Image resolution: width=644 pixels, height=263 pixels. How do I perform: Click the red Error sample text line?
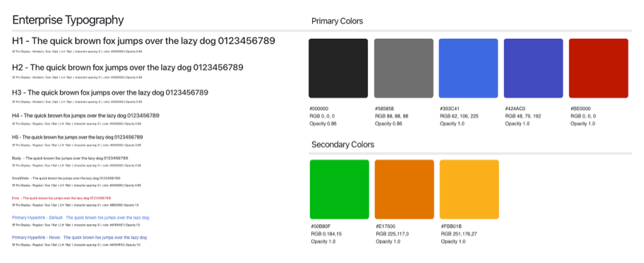[x=61, y=198]
